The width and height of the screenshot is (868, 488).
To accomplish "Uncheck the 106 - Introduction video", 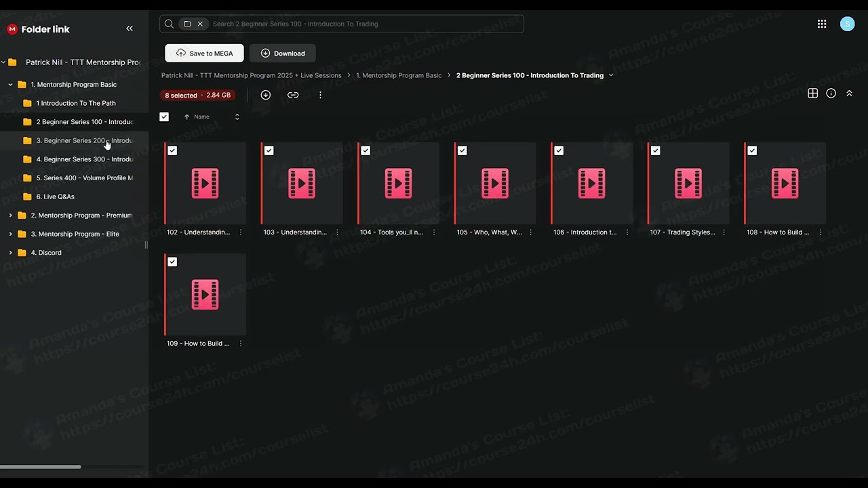I will point(559,150).
